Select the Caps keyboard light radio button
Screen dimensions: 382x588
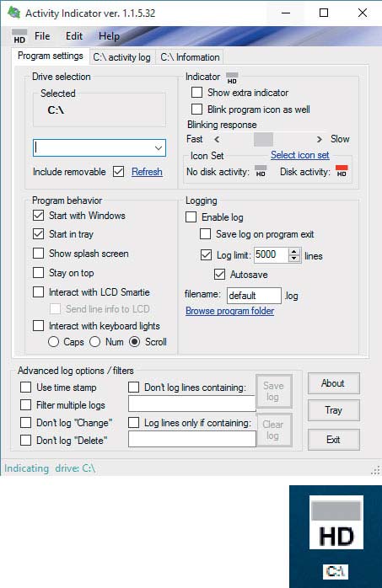(x=53, y=342)
